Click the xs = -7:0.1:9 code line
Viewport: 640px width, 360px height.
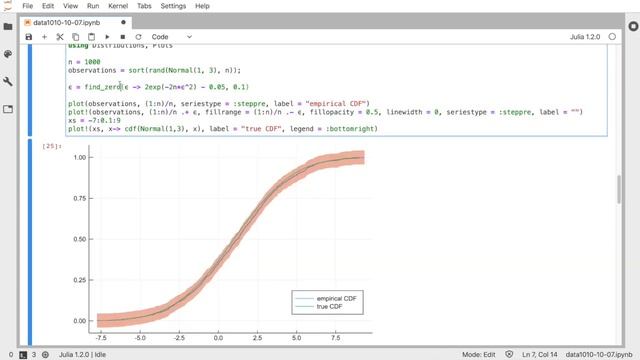click(94, 120)
